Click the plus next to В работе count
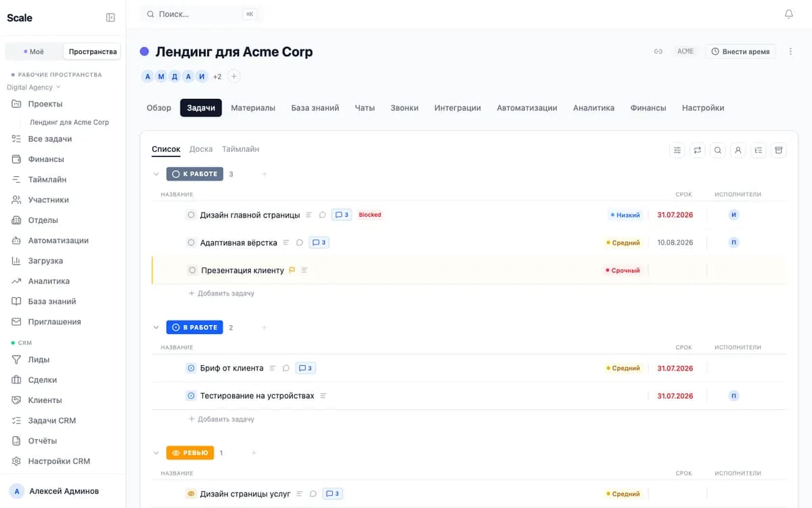812x508 pixels. (x=264, y=327)
